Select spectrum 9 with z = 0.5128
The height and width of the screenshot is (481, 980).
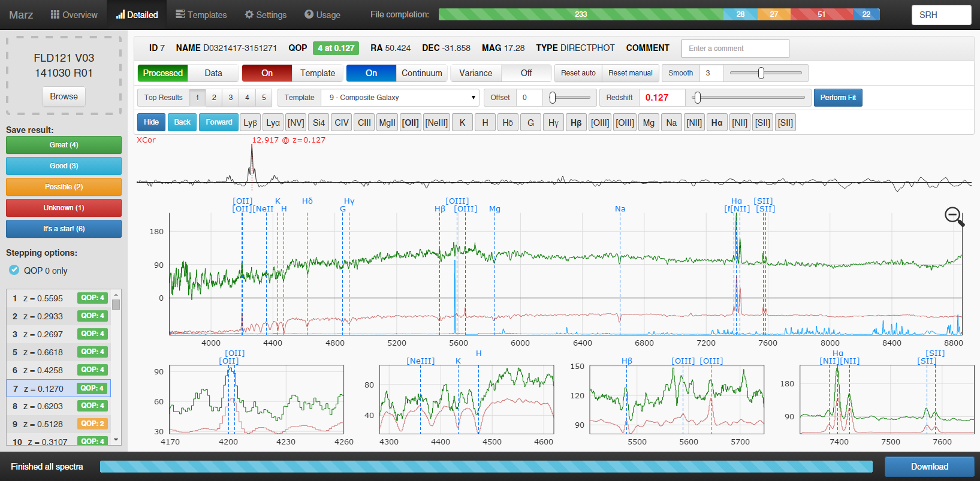(59, 424)
